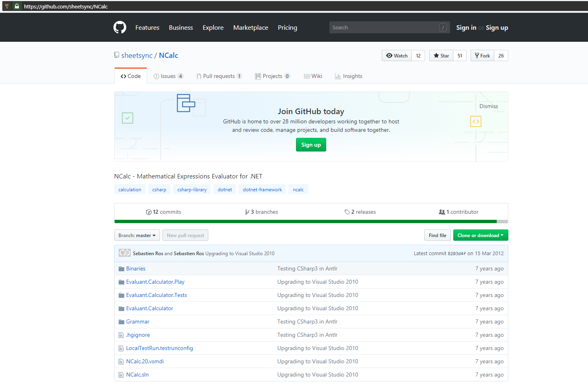Star the NCalc repository
The image size is (588, 391).
(441, 56)
